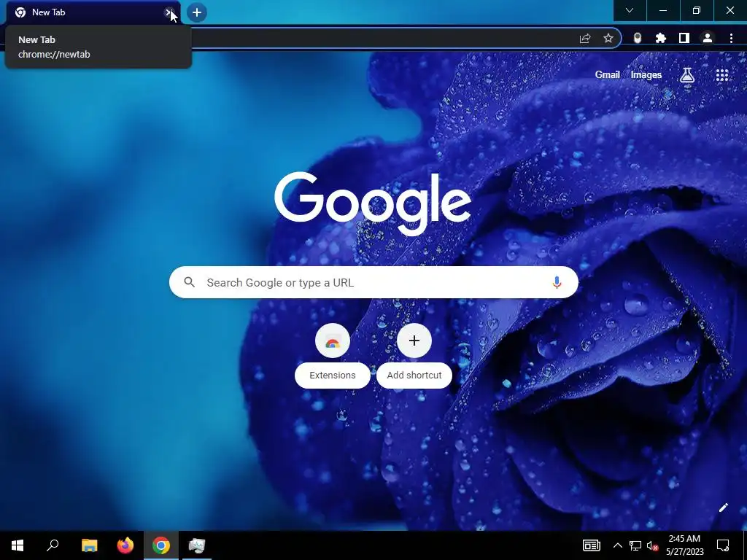The image size is (747, 560).
Task: Open the mouse-shaped extension icon
Action: pyautogui.click(x=638, y=38)
